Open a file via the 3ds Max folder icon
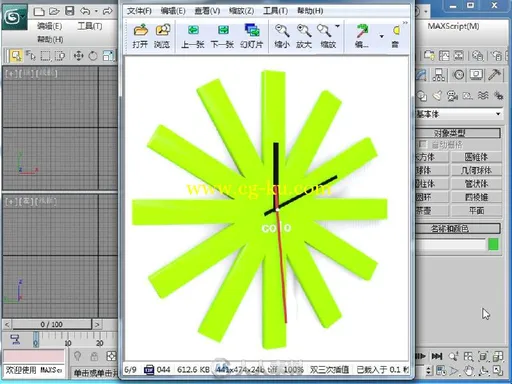The image size is (512, 384). pyautogui.click(x=54, y=12)
